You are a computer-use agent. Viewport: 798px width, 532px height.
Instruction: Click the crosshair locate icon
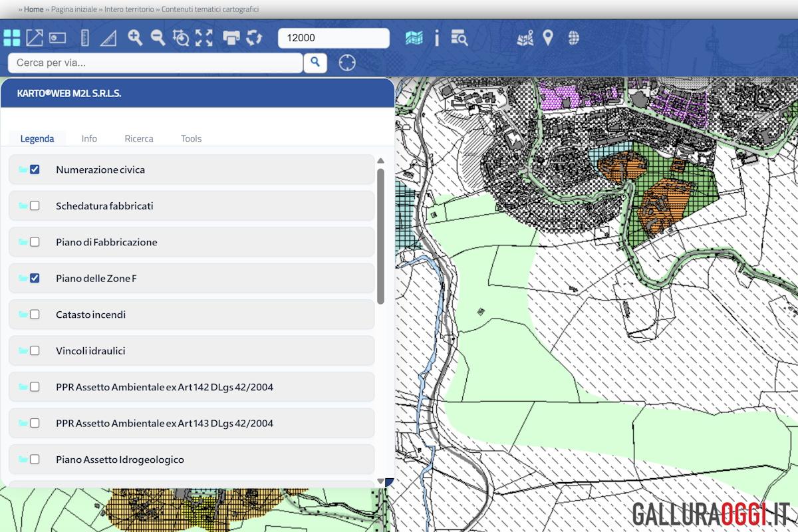coord(347,63)
